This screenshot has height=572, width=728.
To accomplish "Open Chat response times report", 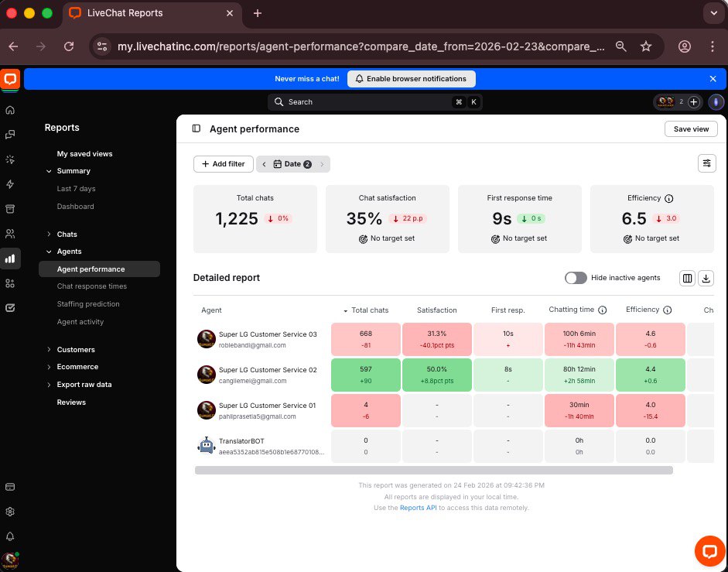I will 92,286.
